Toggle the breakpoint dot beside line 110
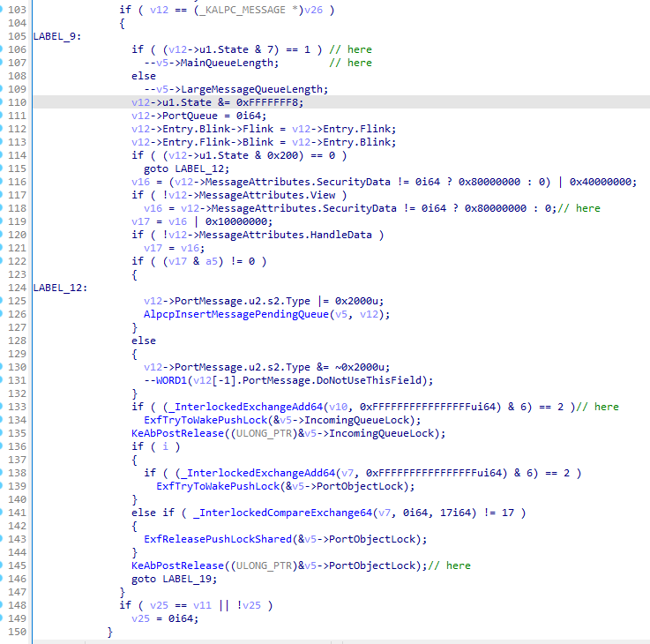650x644 pixels. click(x=1, y=102)
